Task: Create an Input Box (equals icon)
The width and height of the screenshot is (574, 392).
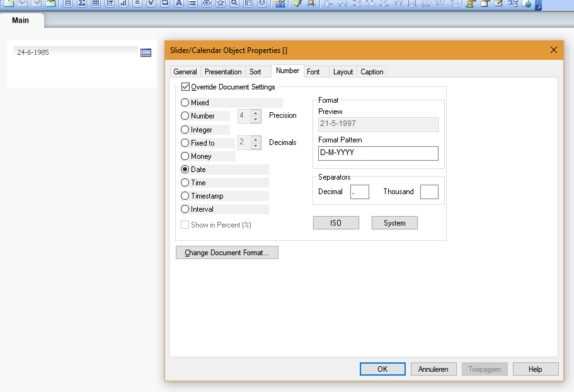Action: tap(137, 3)
